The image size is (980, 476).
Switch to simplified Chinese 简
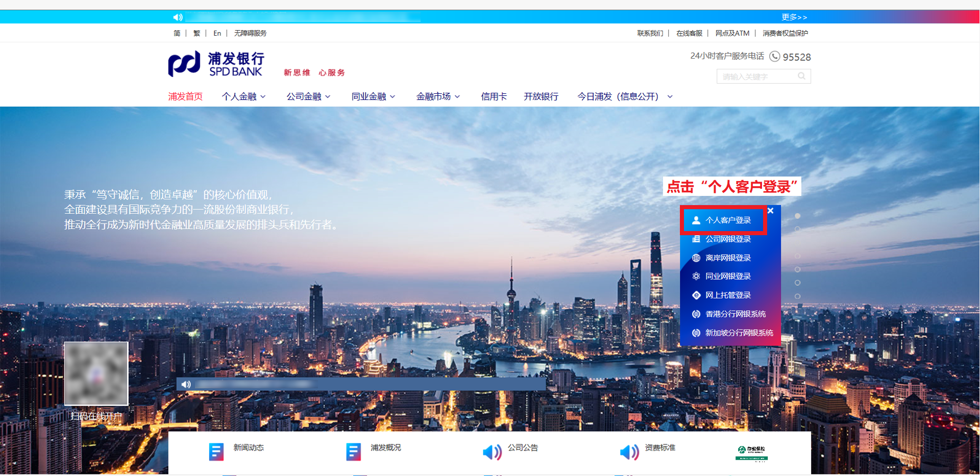[177, 33]
